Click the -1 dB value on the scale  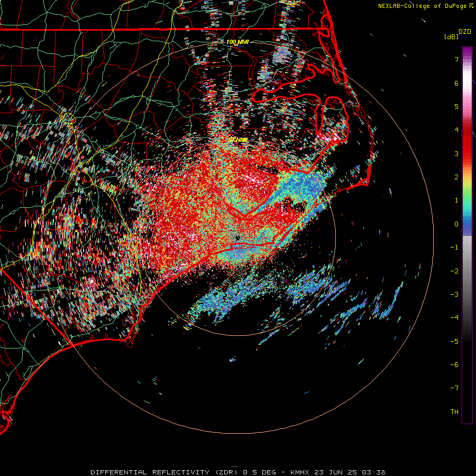(x=454, y=248)
